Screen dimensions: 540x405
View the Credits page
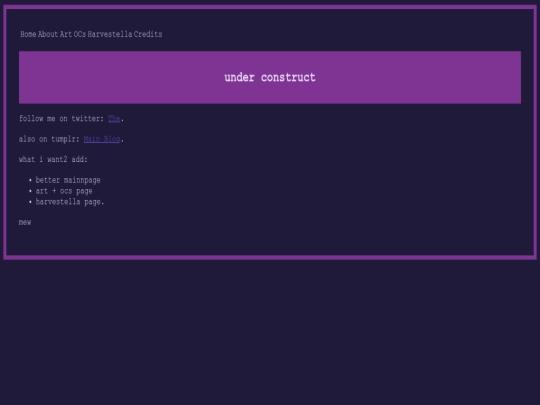point(148,34)
